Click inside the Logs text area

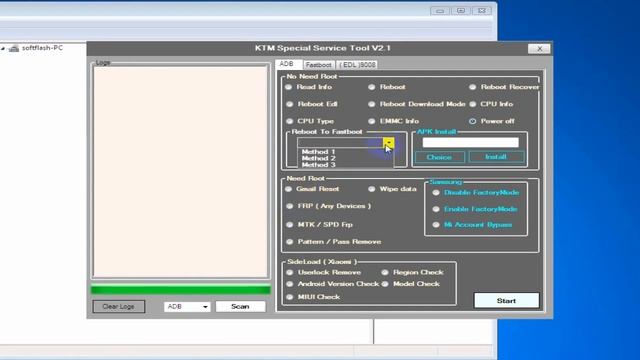coord(180,171)
